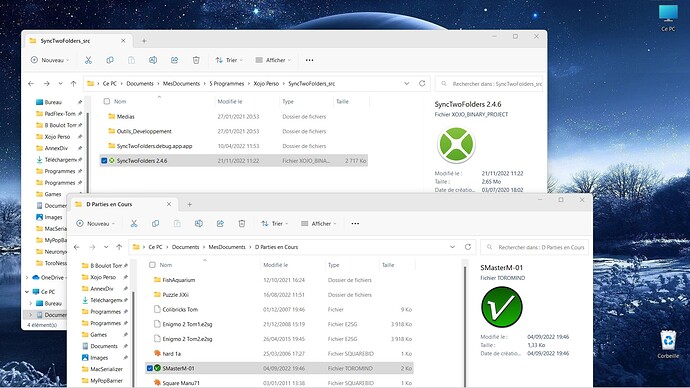Viewport: 690px width, 388px height.
Task: Click S Programmes breadcrumb in address bar
Action: pos(227,84)
